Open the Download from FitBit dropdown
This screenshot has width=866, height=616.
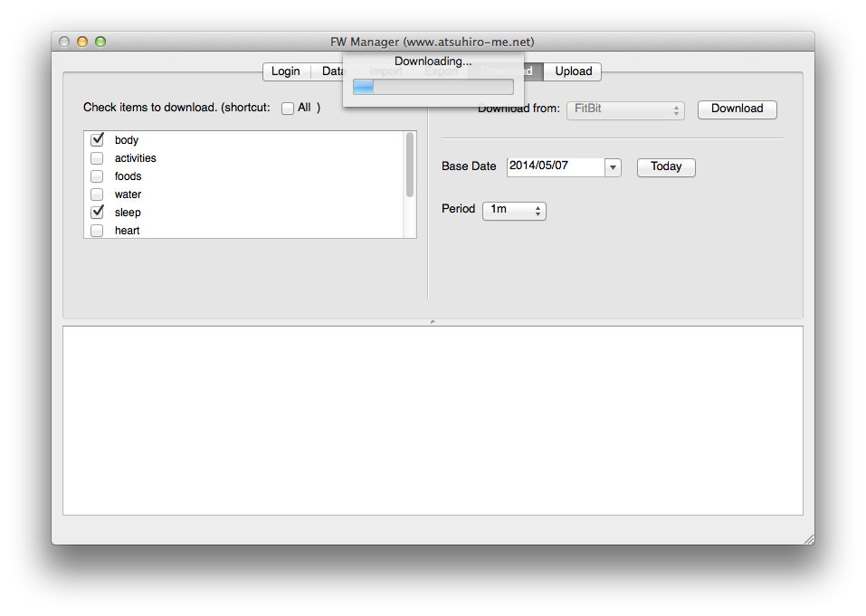pyautogui.click(x=625, y=109)
